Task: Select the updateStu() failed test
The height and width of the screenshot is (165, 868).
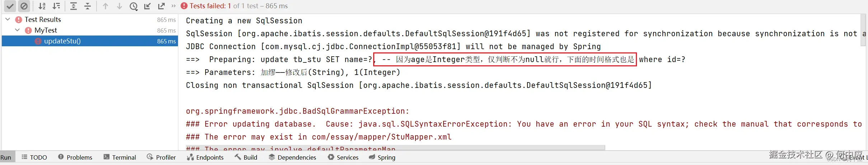Action: click(62, 41)
